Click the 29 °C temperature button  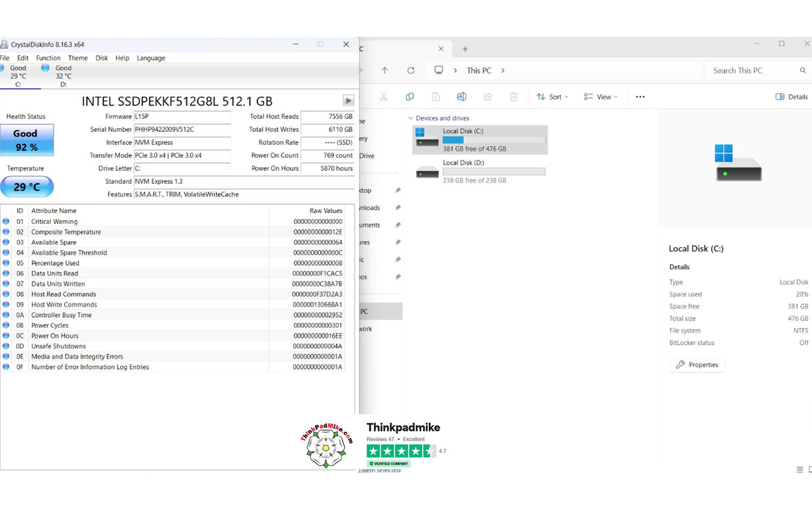tap(26, 186)
